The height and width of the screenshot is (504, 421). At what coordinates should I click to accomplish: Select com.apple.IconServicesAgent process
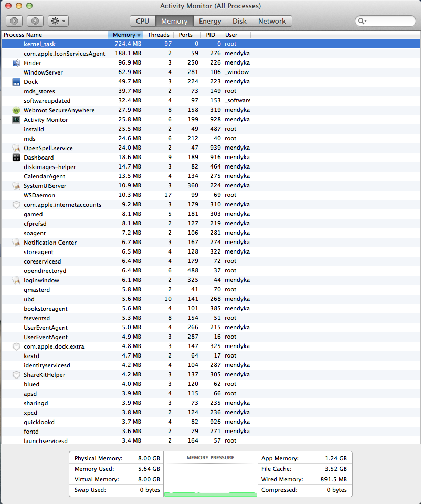(x=211, y=54)
